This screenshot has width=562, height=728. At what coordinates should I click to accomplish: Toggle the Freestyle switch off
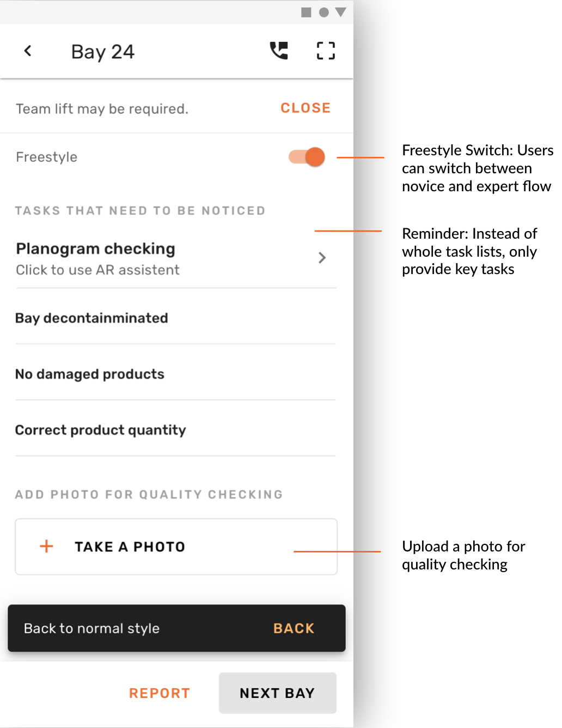coord(308,157)
